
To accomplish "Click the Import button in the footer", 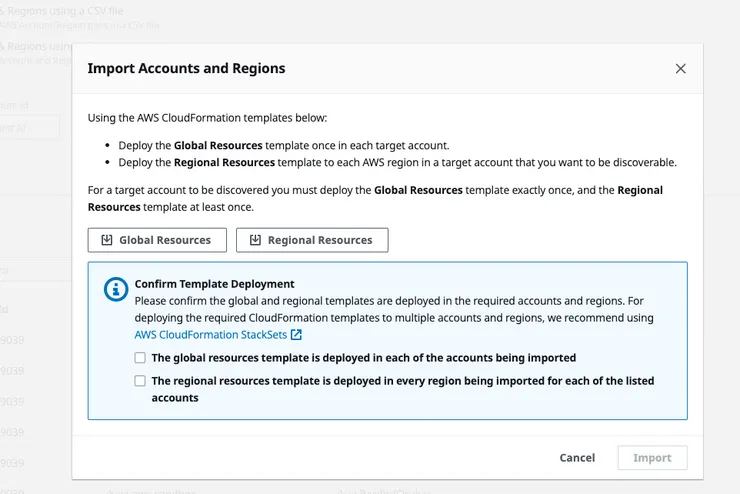I will point(652,458).
